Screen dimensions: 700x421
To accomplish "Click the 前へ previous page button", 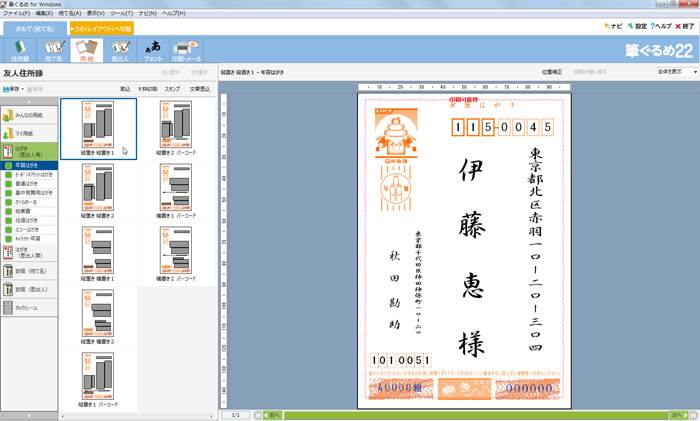I will point(270,414).
